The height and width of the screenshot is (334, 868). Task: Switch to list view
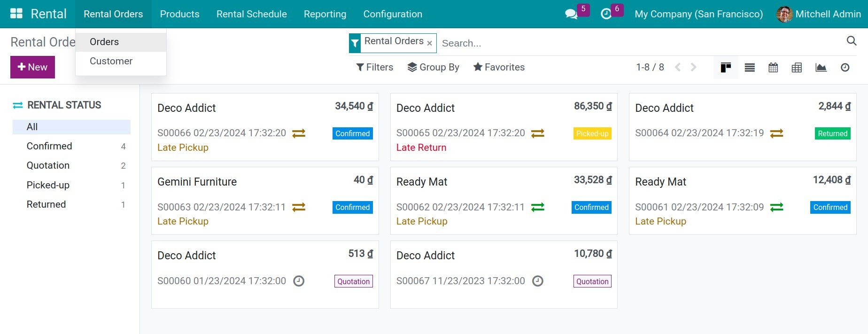pyautogui.click(x=750, y=68)
